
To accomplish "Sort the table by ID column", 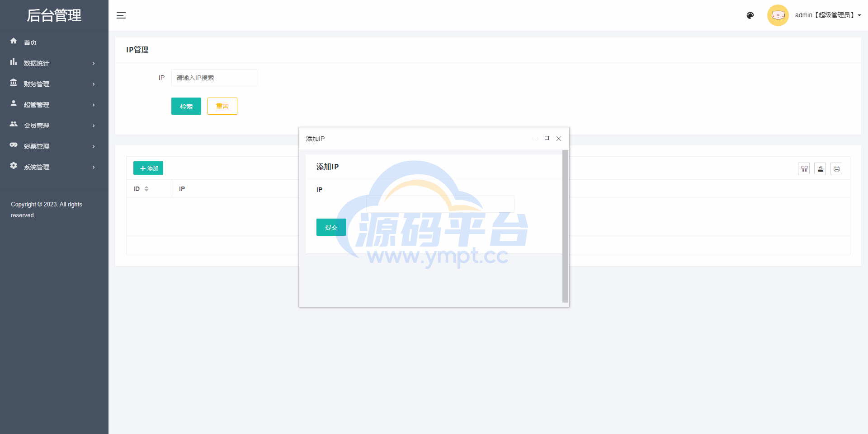I will pos(146,189).
